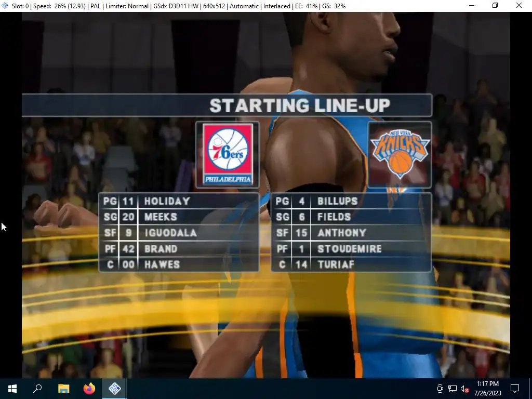The height and width of the screenshot is (399, 532).
Task: Click the PG label in HOLIDAY row
Action: [110, 201]
